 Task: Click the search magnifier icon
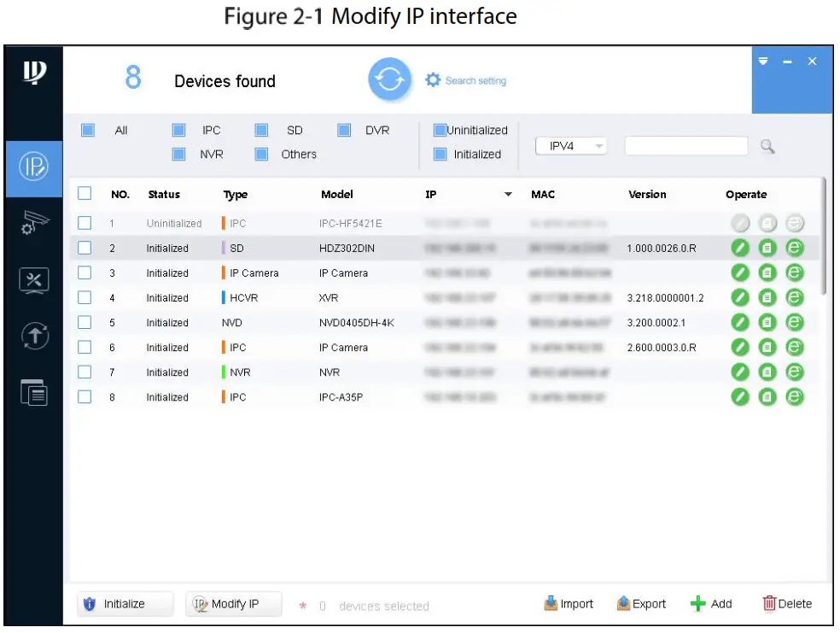click(x=767, y=146)
